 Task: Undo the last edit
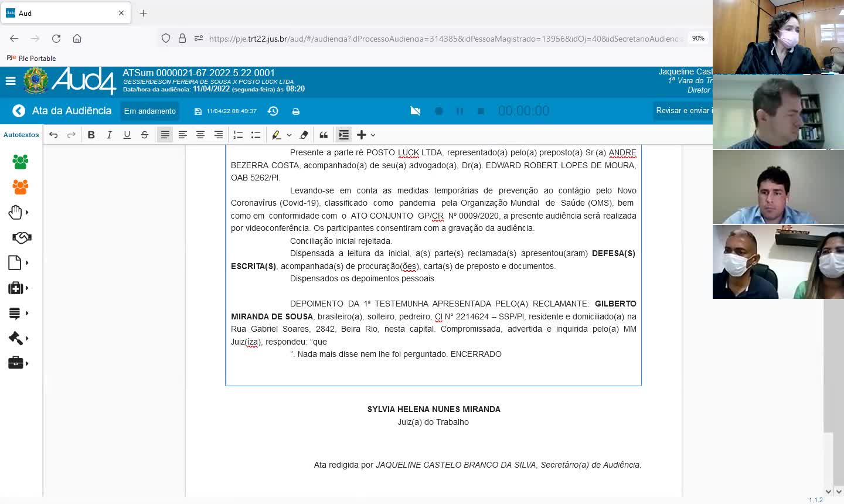pyautogui.click(x=53, y=135)
